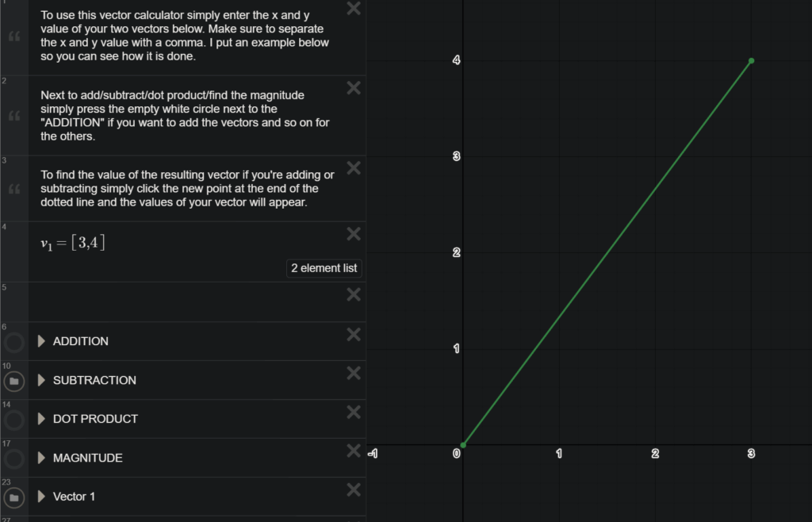Screen dimensions: 812x522
Task: Select the DOT PRODUCT folder label
Action: 95,419
